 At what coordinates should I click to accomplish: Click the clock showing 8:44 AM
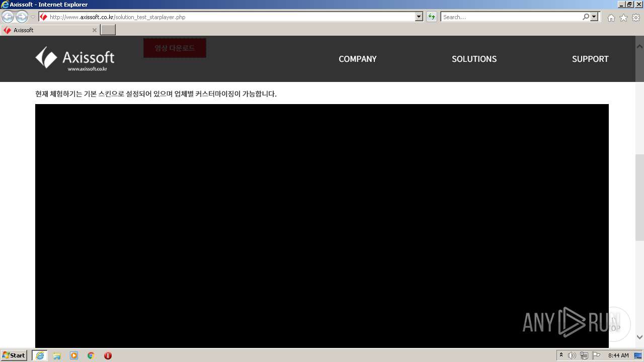tap(618, 355)
